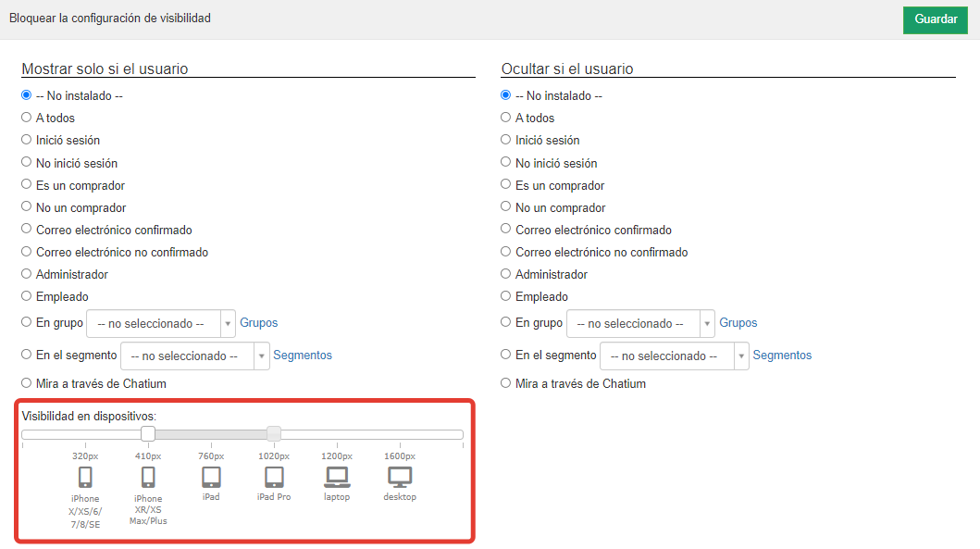The image size is (980, 549).
Task: Click the iPhone X/XS/6/7/8/SE device icon
Action: [x=85, y=477]
